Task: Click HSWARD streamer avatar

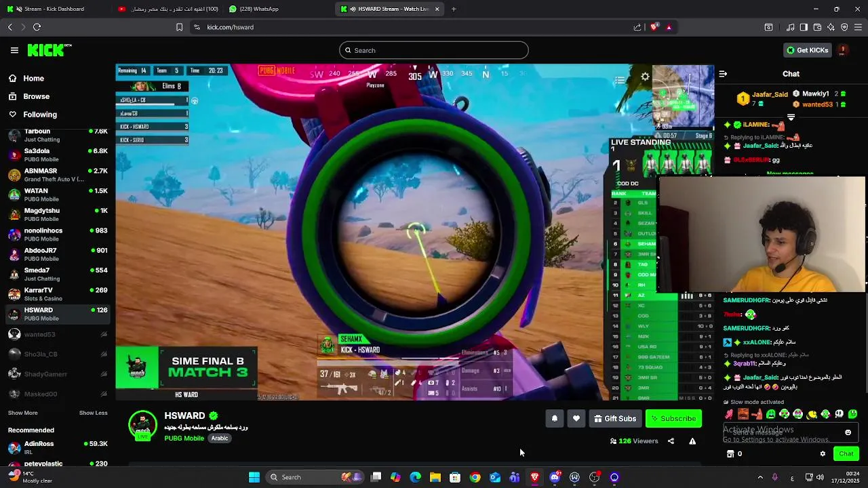Action: click(142, 426)
